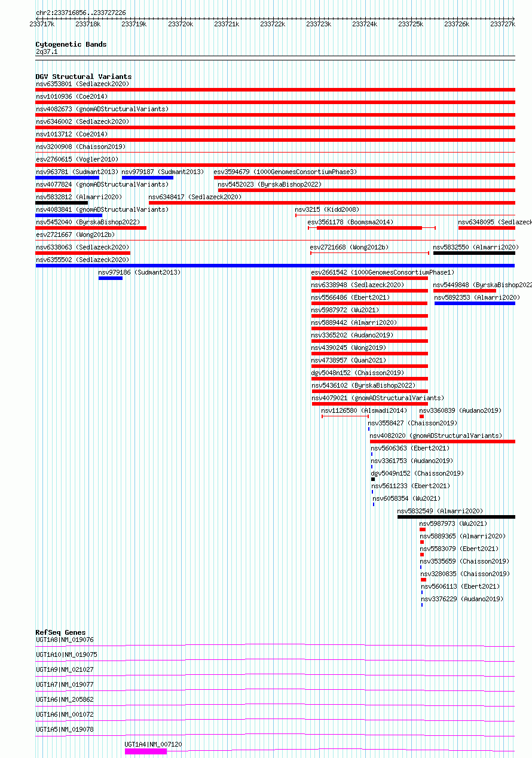This screenshot has height=758, width=532.
Task: Select nsv1126580 (Alsmadi2014) label
Action: point(364,410)
